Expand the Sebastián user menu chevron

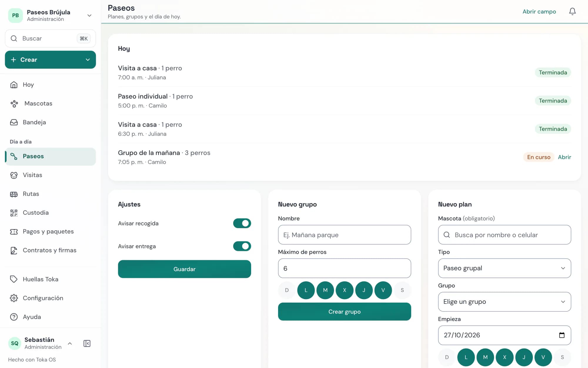pos(70,343)
